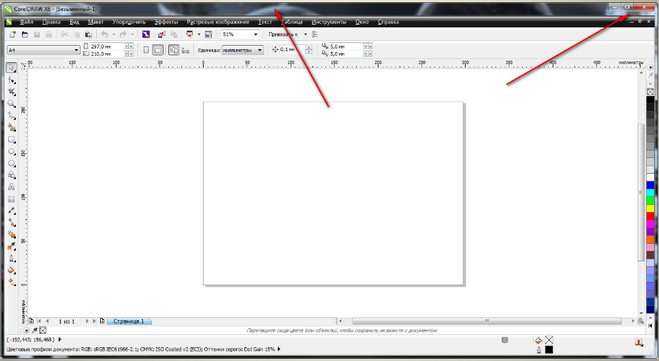Select the Shape tool
659x361 pixels.
pyautogui.click(x=12, y=80)
